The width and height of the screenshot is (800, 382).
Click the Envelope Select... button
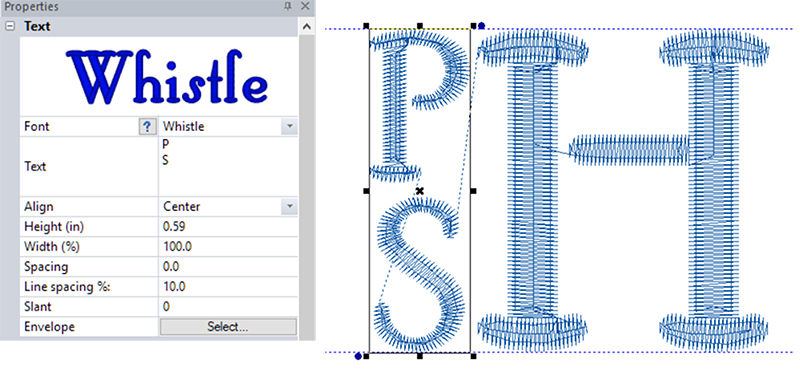228,327
